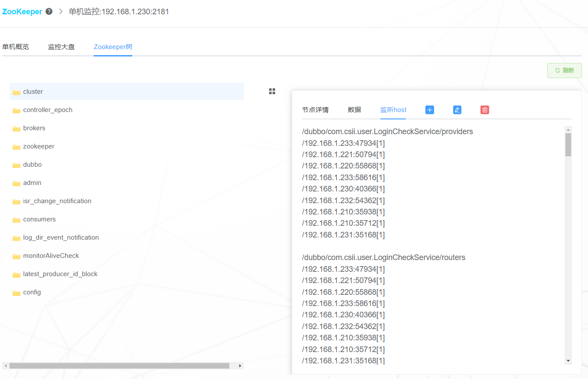Click /192.168.1.233:47934[1] under routers

[x=343, y=269]
